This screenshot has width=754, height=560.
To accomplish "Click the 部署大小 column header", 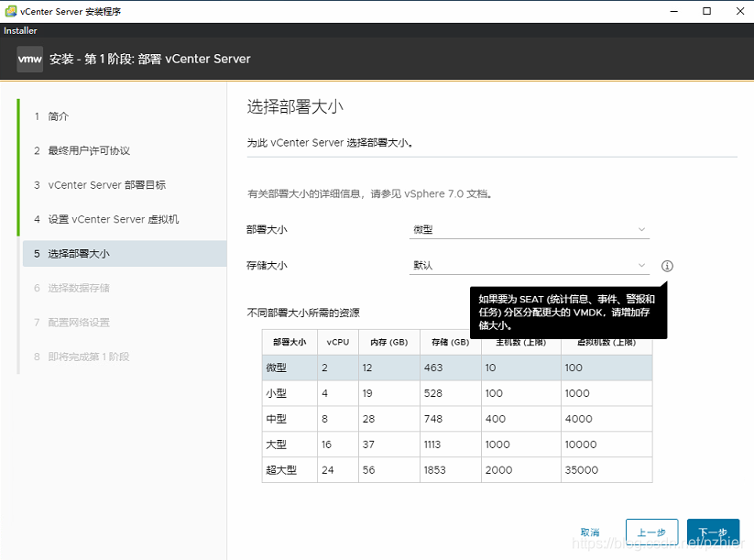I will click(290, 342).
